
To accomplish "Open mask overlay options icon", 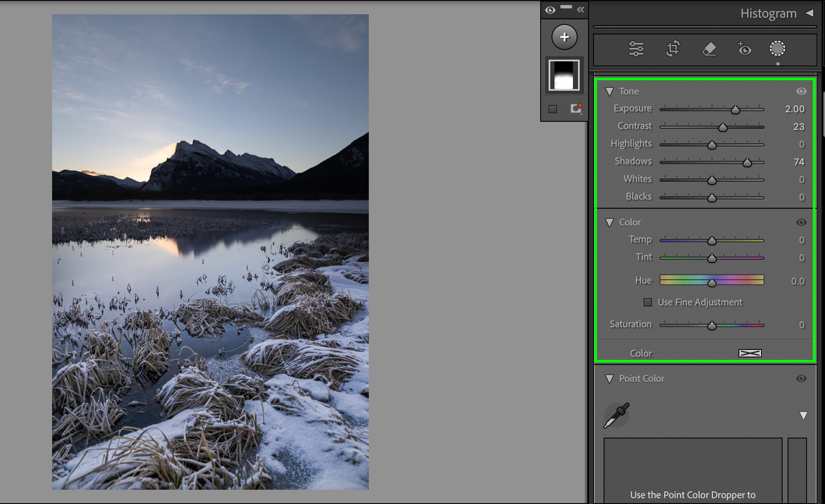I will click(x=576, y=109).
